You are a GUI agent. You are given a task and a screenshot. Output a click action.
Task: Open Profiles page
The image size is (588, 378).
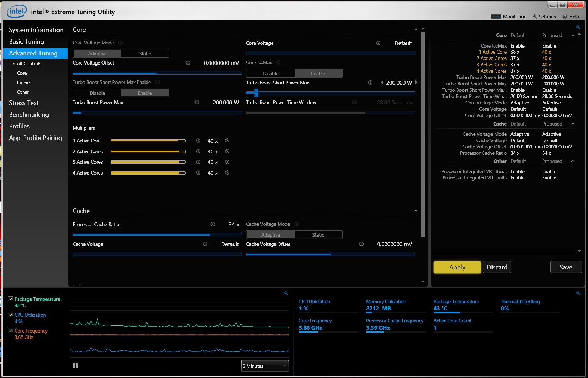19,126
